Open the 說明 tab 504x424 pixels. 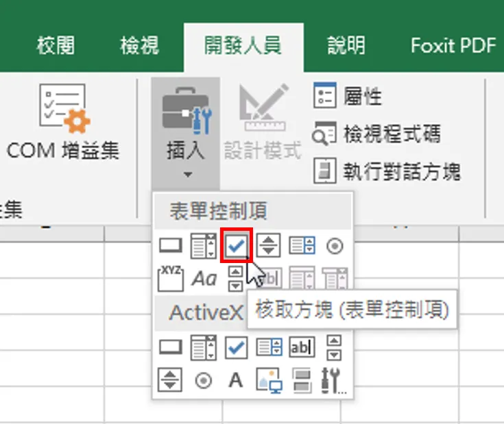[346, 45]
